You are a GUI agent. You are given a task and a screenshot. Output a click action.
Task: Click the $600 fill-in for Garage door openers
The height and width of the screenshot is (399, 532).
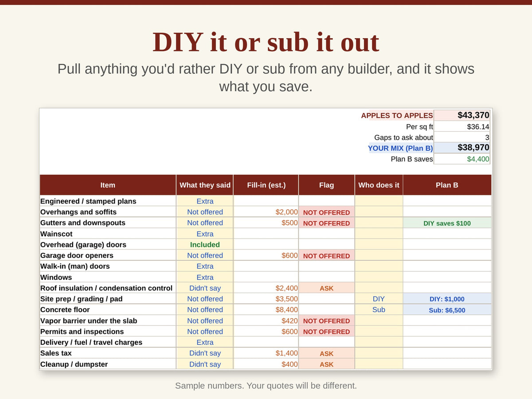266,255
